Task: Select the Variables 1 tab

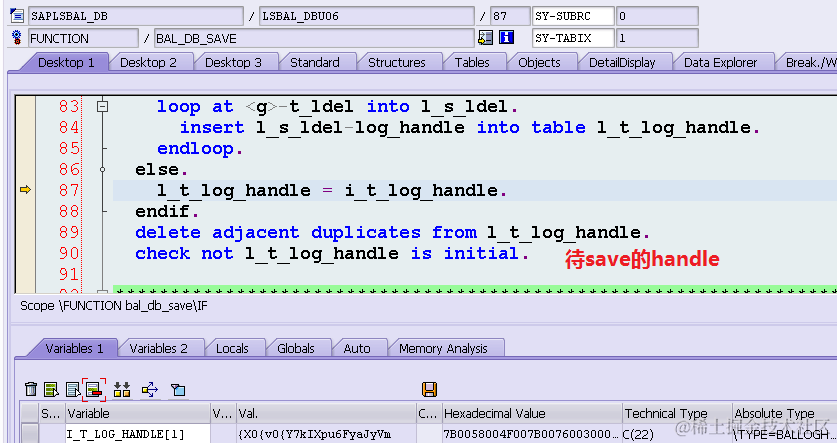Action: 74,349
